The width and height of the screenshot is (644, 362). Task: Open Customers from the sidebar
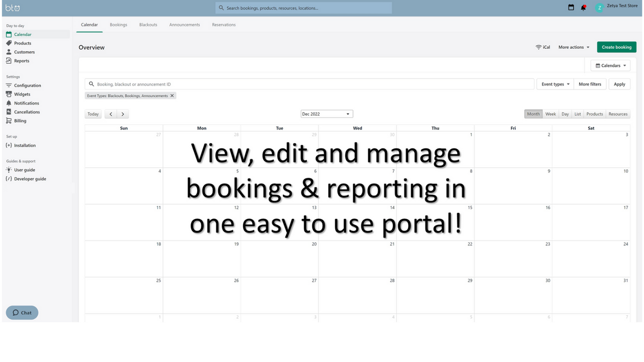(24, 52)
